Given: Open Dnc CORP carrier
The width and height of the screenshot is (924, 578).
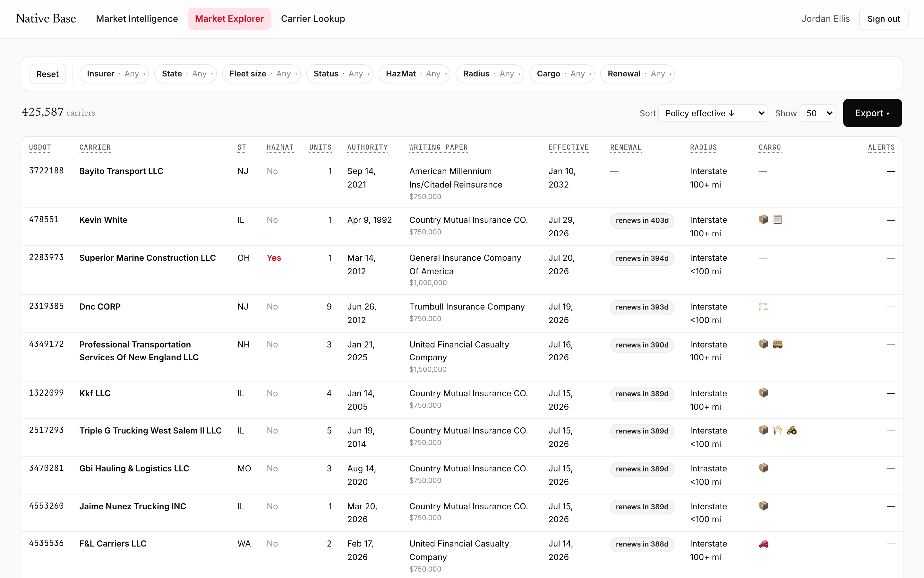Looking at the screenshot, I should point(100,307).
